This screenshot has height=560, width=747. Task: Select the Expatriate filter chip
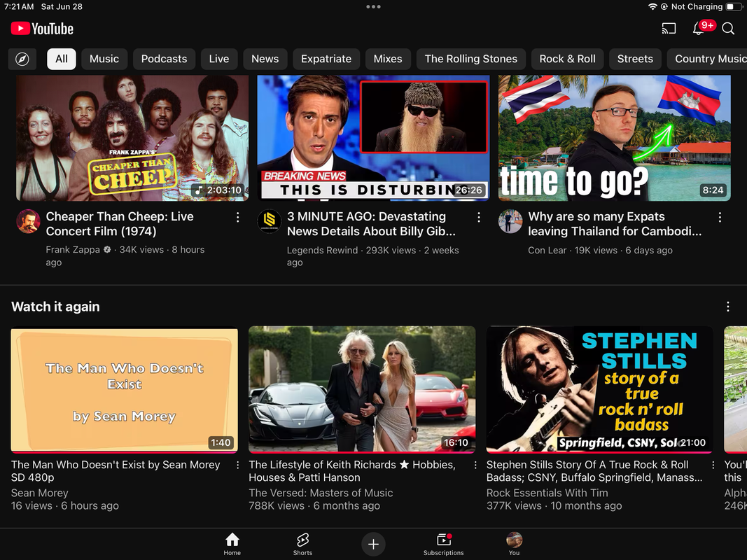[326, 59]
